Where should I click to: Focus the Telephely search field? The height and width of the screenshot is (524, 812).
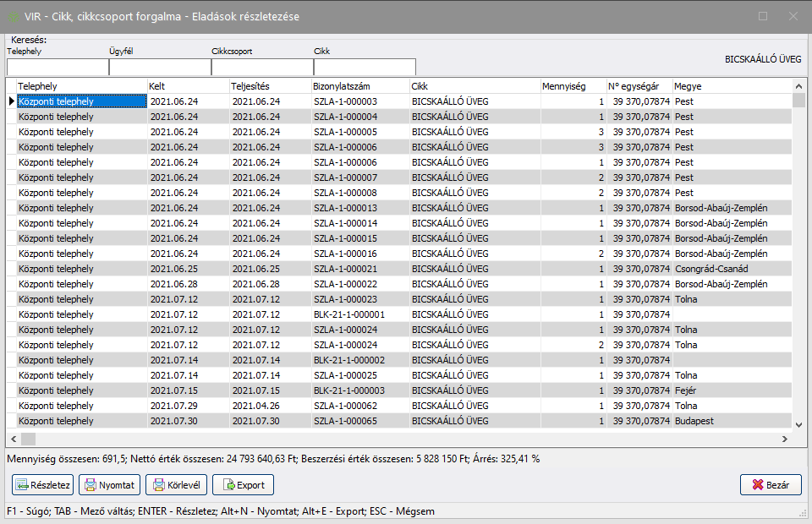pyautogui.click(x=57, y=67)
